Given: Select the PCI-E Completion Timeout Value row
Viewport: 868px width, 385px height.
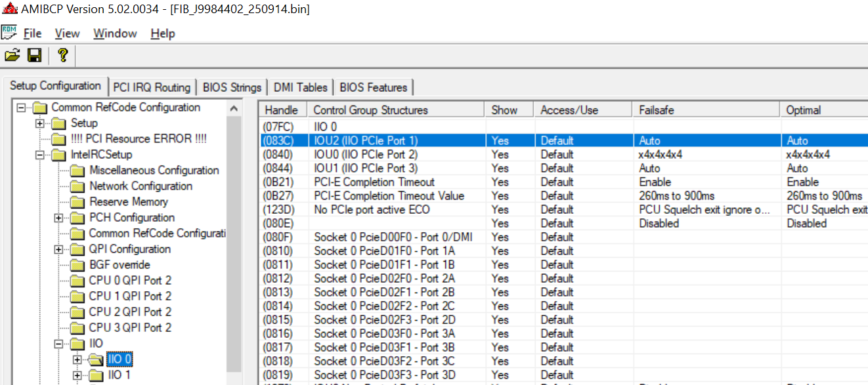Looking at the screenshot, I should point(564,195).
